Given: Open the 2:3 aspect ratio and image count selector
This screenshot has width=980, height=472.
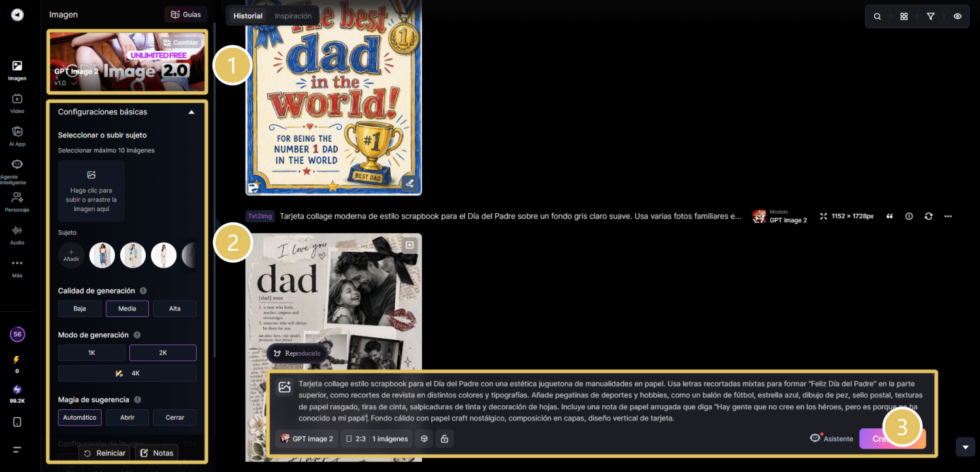Looking at the screenshot, I should 377,439.
